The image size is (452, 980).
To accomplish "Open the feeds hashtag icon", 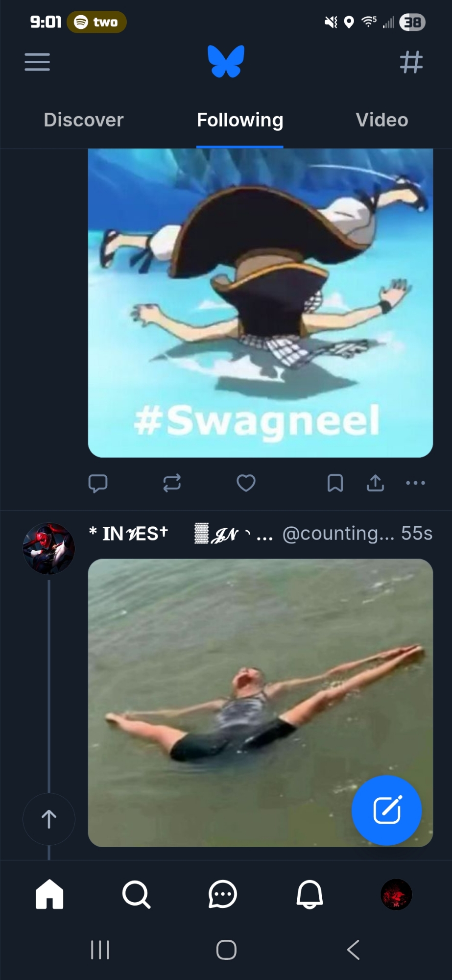I will (x=411, y=62).
